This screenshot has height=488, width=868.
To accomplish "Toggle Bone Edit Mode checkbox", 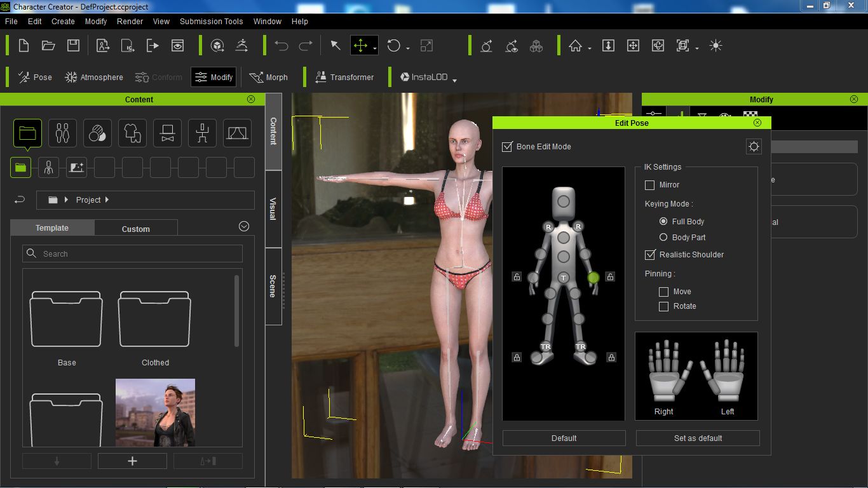I will (x=507, y=147).
